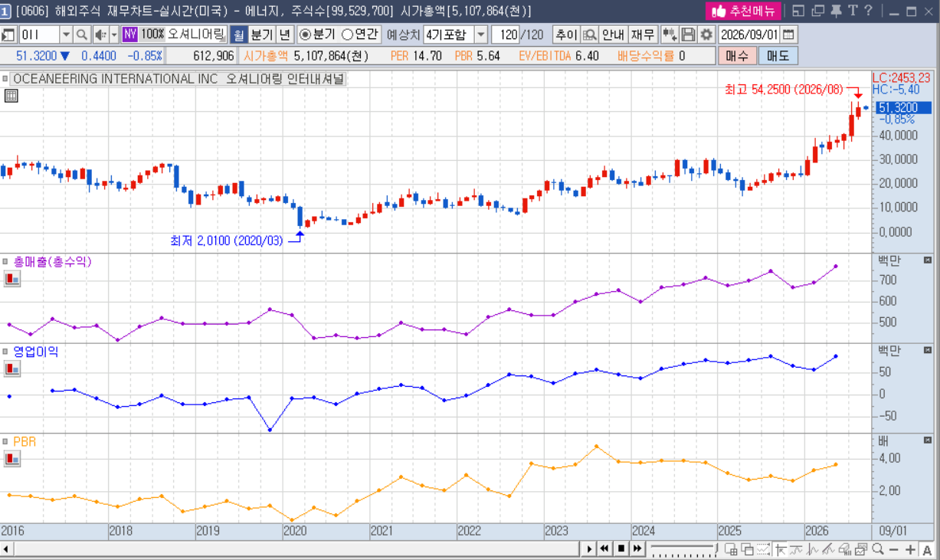Click the 총매출 panel chart-type icon
The image size is (940, 560).
[12, 279]
